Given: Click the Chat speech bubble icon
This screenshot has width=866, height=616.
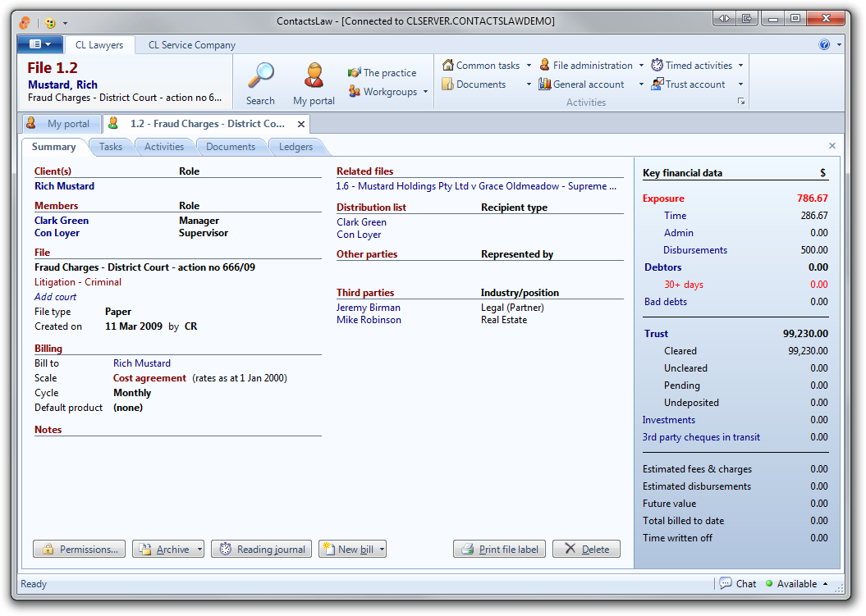Looking at the screenshot, I should coord(726,583).
